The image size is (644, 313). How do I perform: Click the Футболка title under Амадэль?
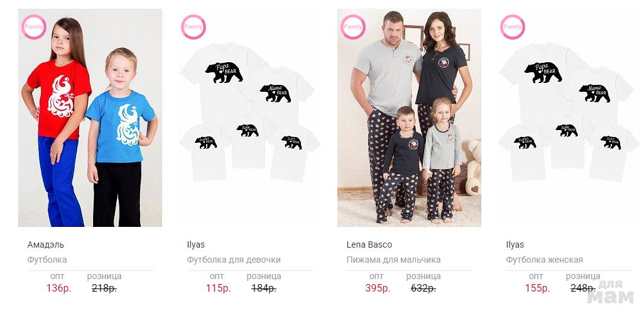pos(47,260)
